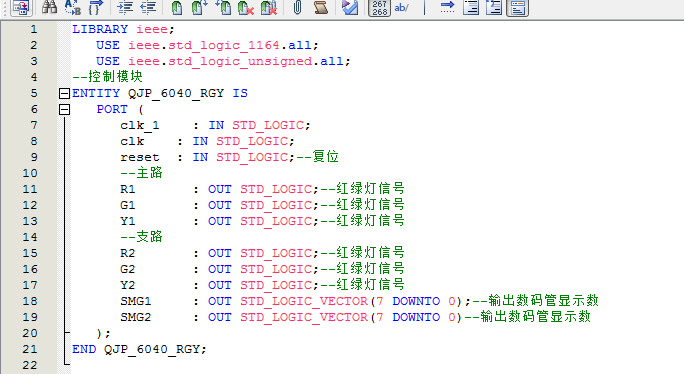Click the R1 port name
This screenshot has height=374, width=684.
point(127,189)
